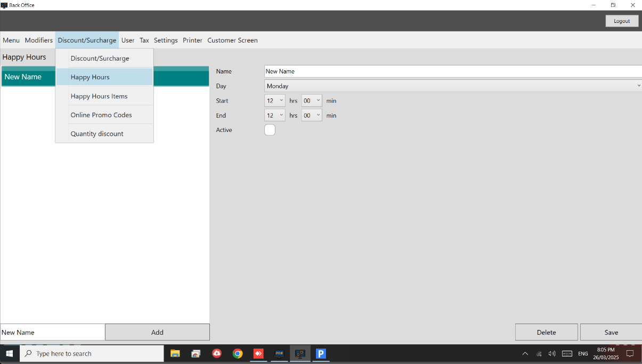
Task: Open the notifications action center icon
Action: (630, 353)
